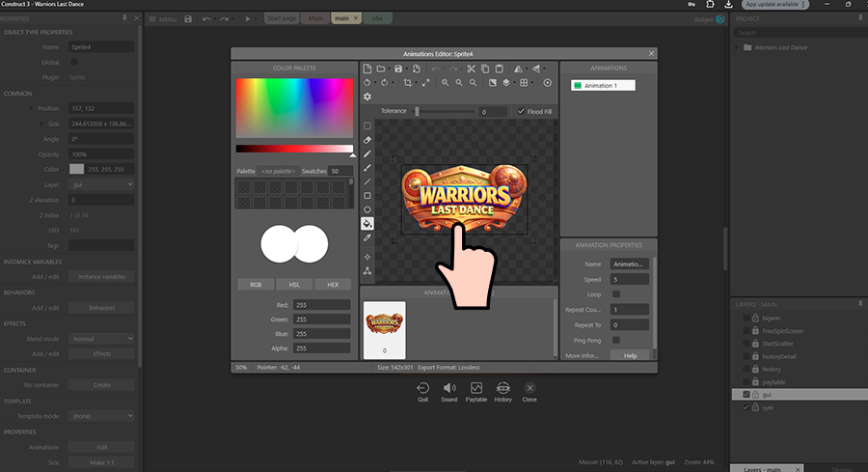This screenshot has width=868, height=472.
Task: Expand the save options dropdown arrow
Action: click(407, 69)
